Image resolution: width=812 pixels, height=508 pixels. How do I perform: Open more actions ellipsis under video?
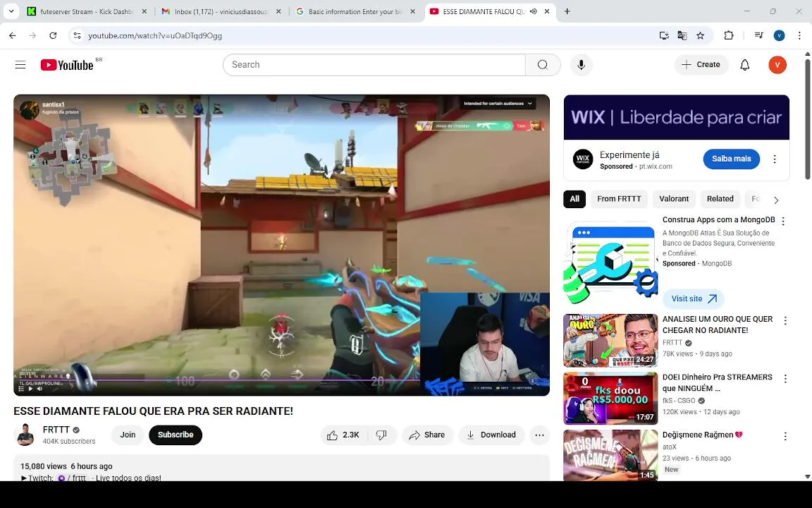pos(539,435)
